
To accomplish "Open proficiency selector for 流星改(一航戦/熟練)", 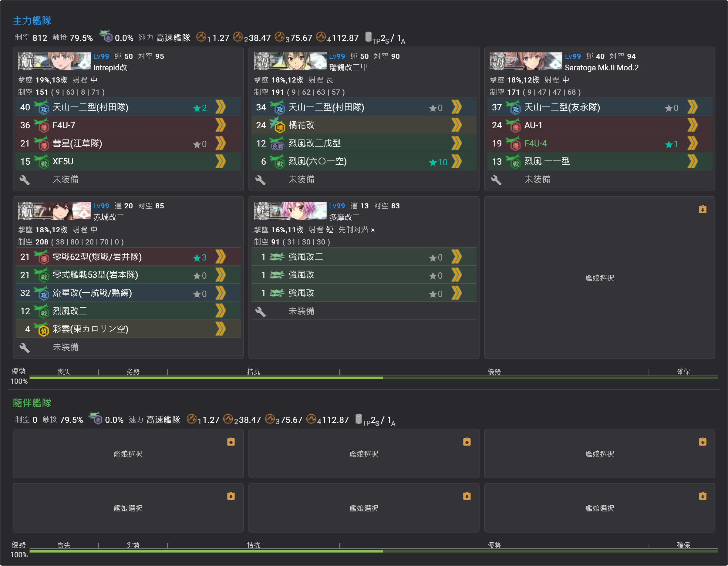I will [220, 293].
